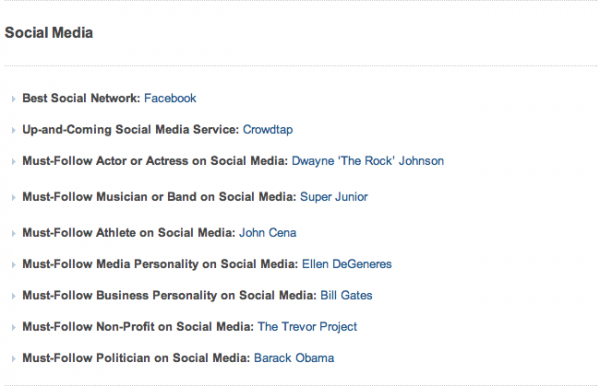Click arrow bullet beside Up-and-Coming Social Media Service
This screenshot has width=600, height=386.
[13, 130]
